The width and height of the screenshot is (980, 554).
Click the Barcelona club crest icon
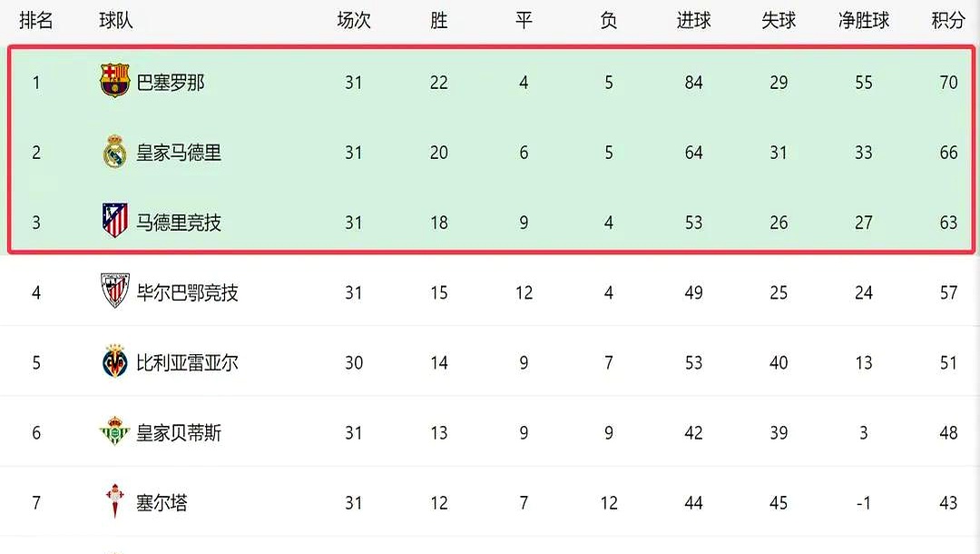click(114, 82)
